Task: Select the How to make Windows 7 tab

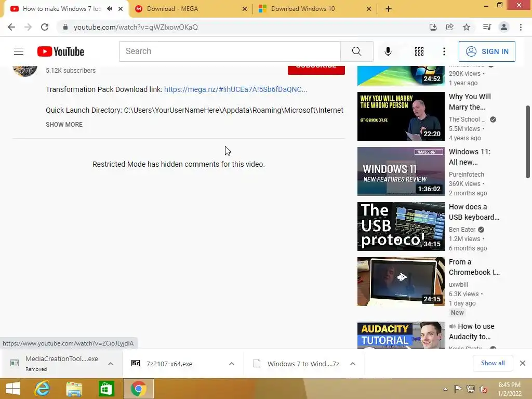Action: (61, 9)
